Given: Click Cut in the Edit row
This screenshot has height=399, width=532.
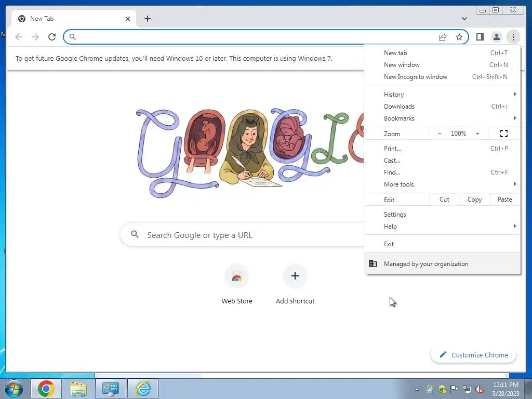Looking at the screenshot, I should click(x=445, y=199).
